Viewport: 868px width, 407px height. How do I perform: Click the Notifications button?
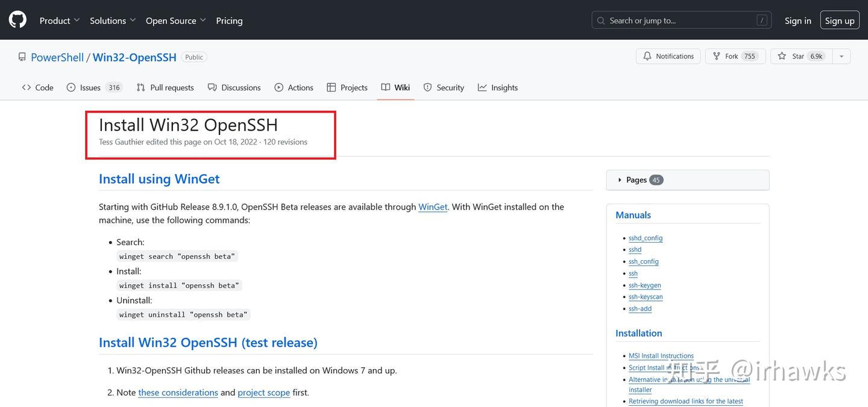[x=668, y=56]
